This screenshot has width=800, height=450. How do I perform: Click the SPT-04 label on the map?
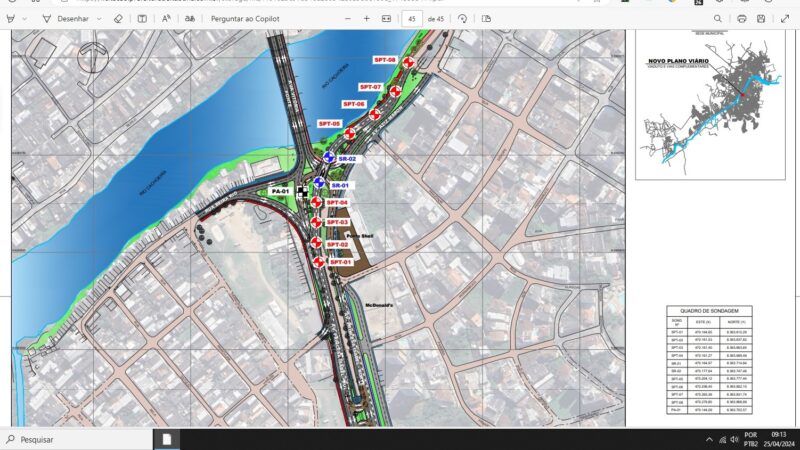point(337,203)
